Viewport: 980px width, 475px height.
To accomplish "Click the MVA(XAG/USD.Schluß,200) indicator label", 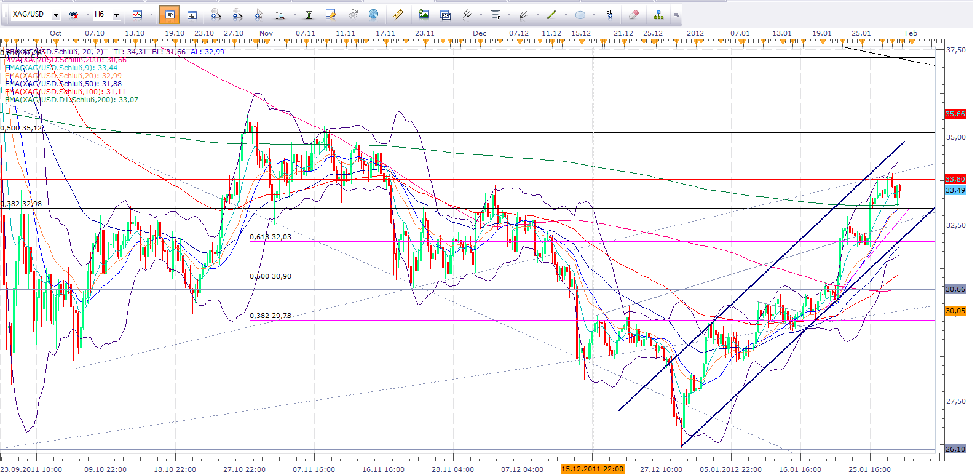I will (66, 60).
